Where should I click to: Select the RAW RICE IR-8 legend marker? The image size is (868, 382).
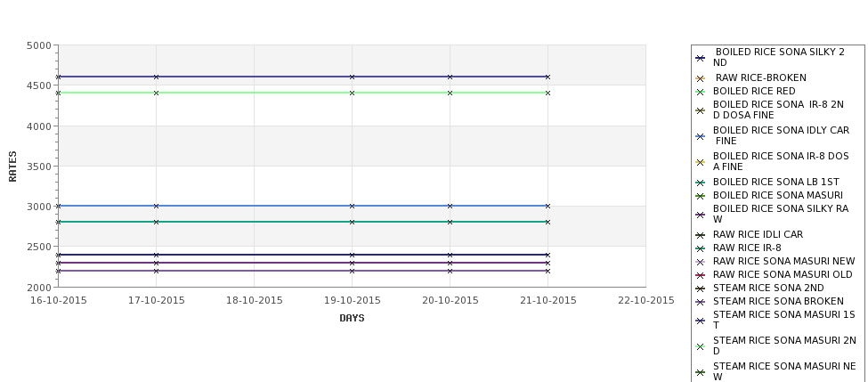coord(700,248)
